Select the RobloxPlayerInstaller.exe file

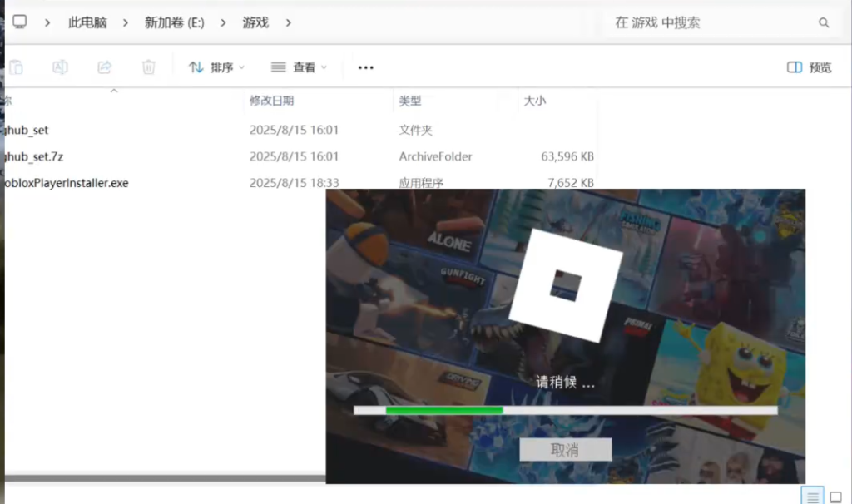67,182
